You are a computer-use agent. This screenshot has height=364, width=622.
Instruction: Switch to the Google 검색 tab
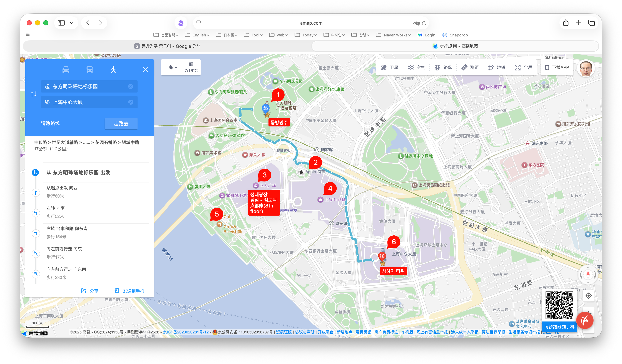point(167,46)
